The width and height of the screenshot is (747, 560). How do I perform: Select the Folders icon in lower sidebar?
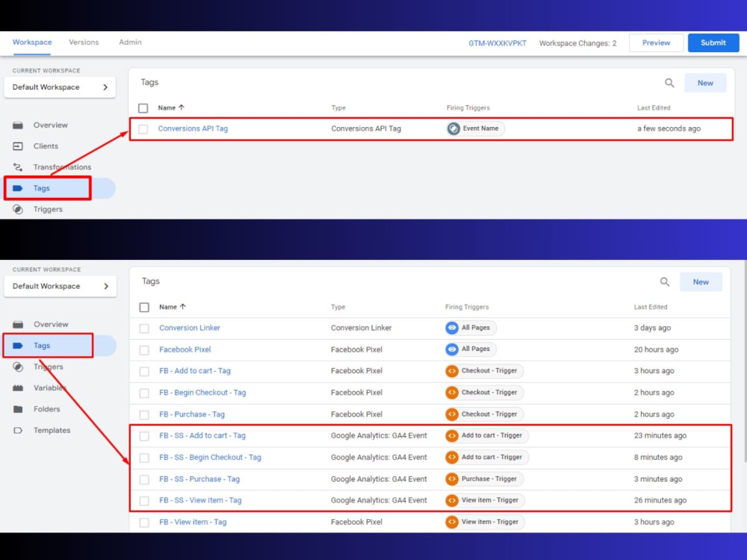click(x=18, y=409)
